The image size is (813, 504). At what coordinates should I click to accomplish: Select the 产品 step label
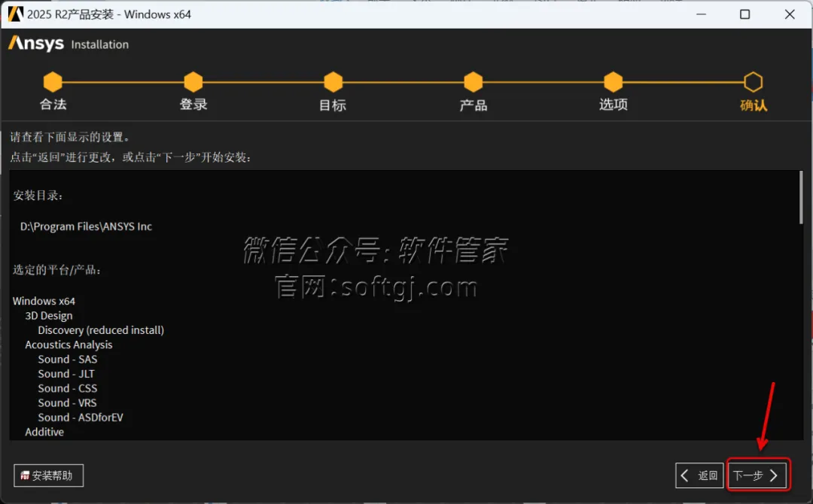pos(473,105)
